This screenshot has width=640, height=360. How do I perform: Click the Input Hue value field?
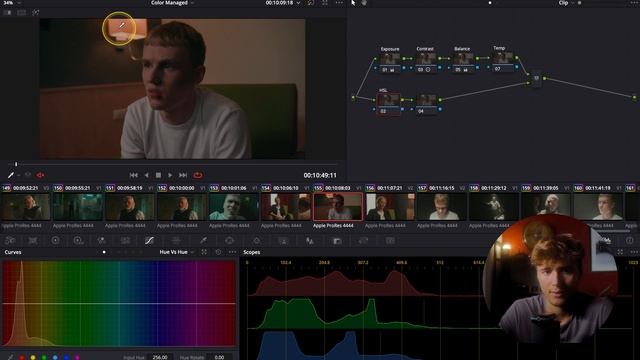coord(160,357)
